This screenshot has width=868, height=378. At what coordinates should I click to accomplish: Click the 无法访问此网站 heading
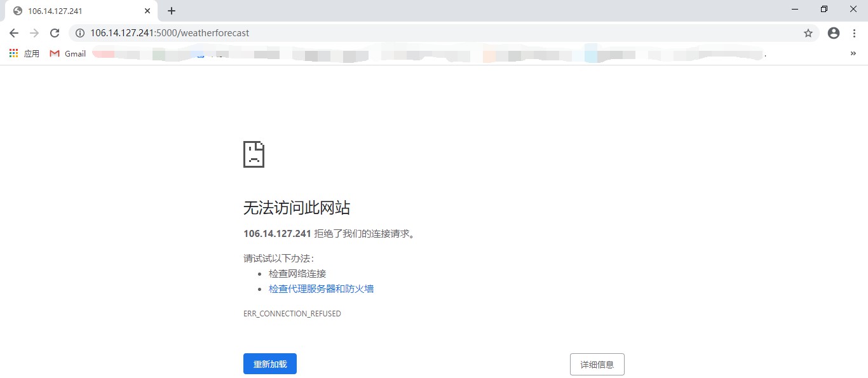[x=297, y=208]
